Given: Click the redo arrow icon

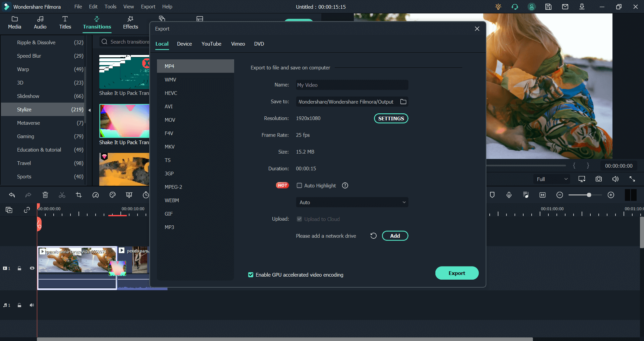Looking at the screenshot, I should [x=29, y=195].
